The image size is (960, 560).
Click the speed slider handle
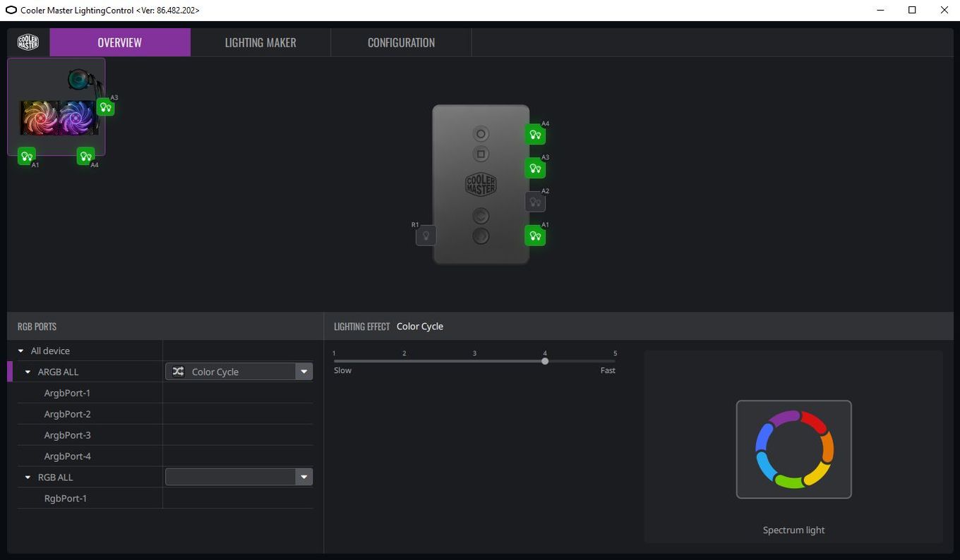coord(545,361)
